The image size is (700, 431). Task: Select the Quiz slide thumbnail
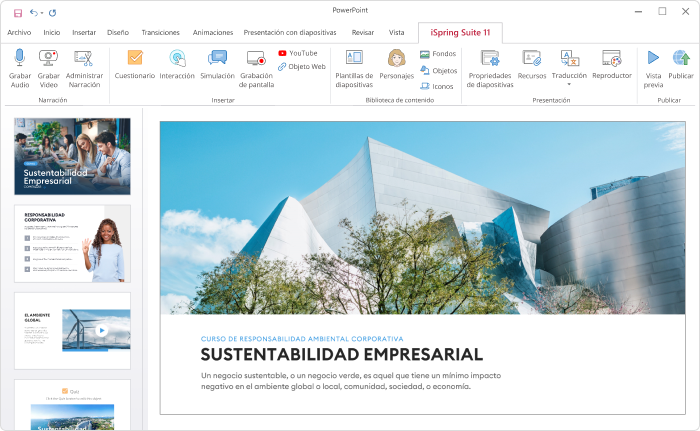click(72, 405)
